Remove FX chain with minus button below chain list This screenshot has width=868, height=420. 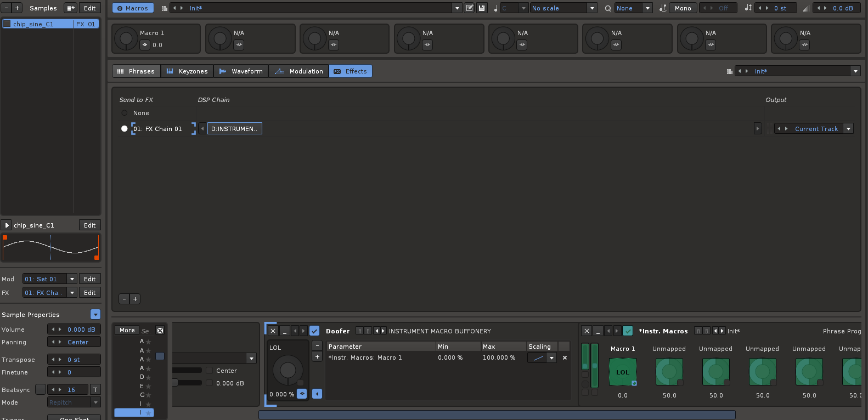click(125, 299)
